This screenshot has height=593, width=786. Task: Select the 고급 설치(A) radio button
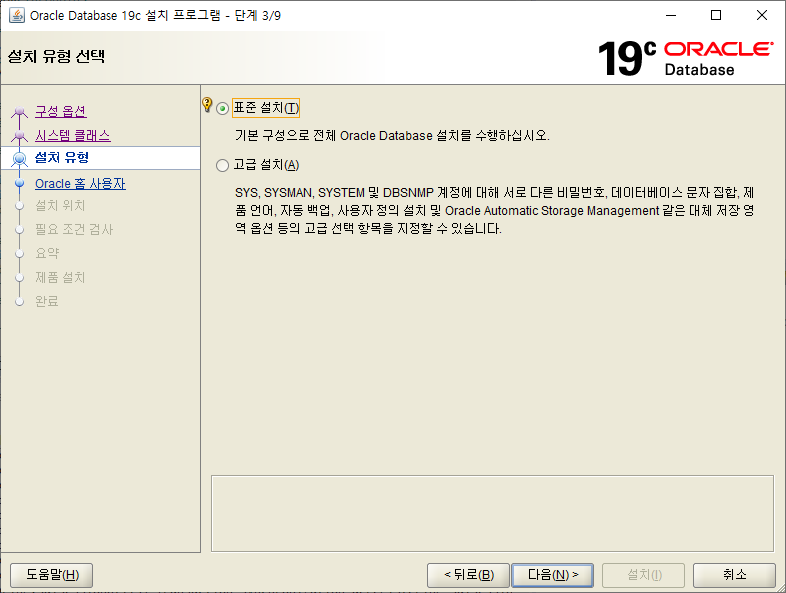click(223, 165)
